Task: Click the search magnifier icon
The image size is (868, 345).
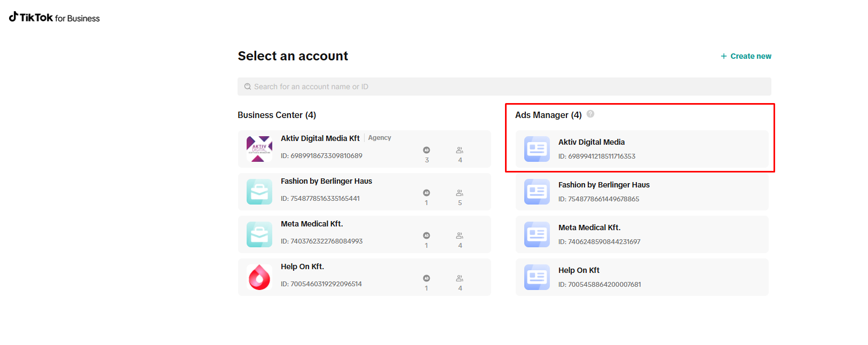Action: click(x=248, y=87)
